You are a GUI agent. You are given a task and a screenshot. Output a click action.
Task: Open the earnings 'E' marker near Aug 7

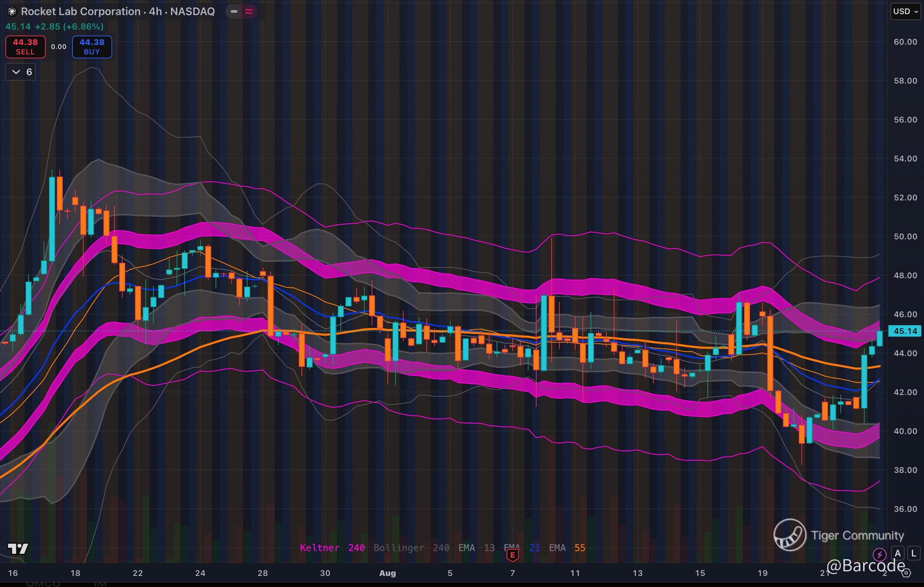click(512, 555)
